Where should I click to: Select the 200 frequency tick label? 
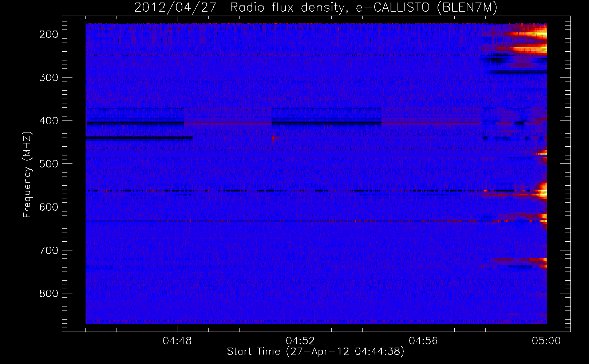point(49,34)
